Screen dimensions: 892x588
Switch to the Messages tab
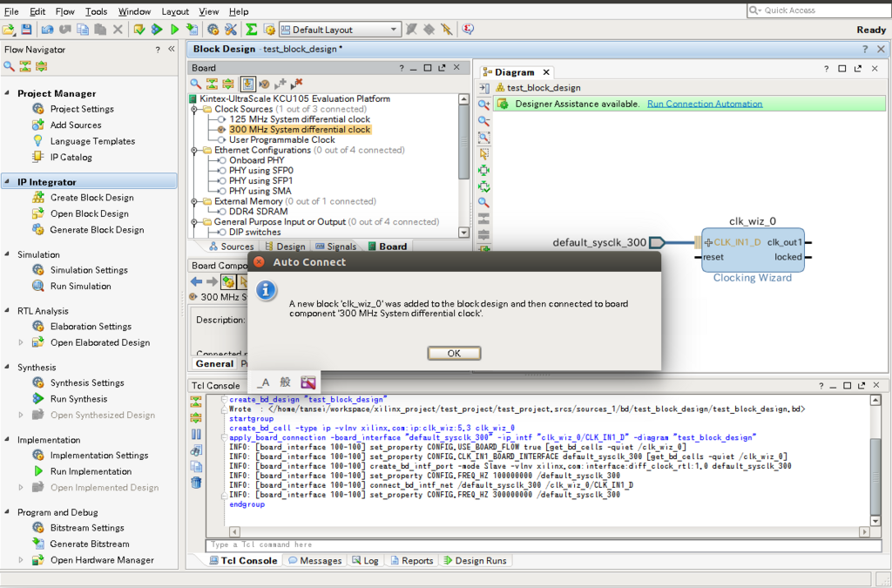(315, 561)
